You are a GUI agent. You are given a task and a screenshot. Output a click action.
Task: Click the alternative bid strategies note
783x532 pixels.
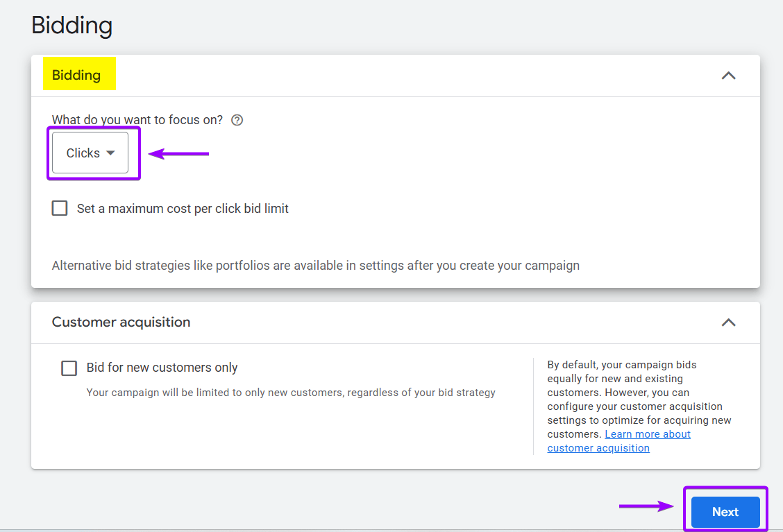pos(315,266)
